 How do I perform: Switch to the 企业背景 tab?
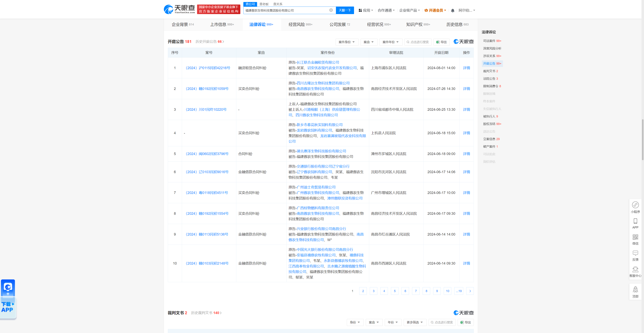[x=183, y=24]
